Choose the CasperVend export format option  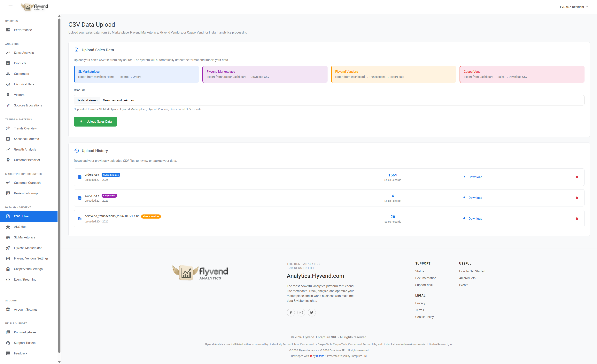[x=522, y=74]
